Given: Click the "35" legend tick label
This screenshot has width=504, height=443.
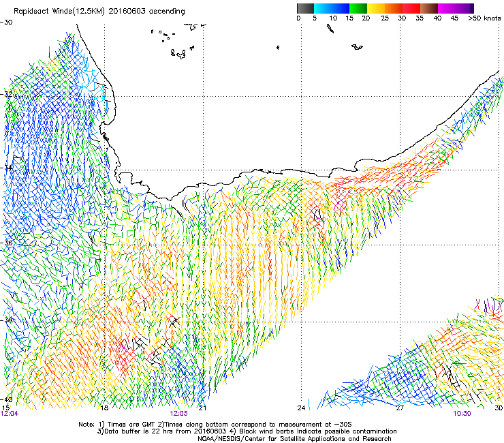Looking at the screenshot, I should 420,18.
